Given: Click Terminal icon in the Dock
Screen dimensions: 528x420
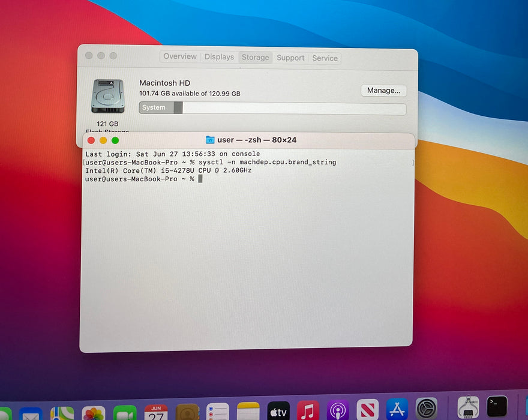Looking at the screenshot, I should click(497, 406).
